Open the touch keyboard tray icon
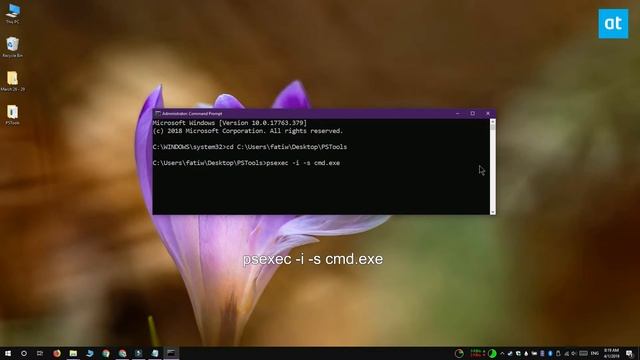Viewport: 640px width, 360px height. click(x=584, y=353)
